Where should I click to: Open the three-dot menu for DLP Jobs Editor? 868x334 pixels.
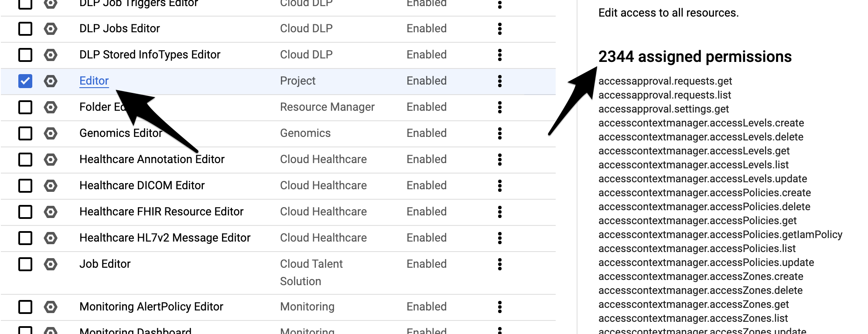500,29
